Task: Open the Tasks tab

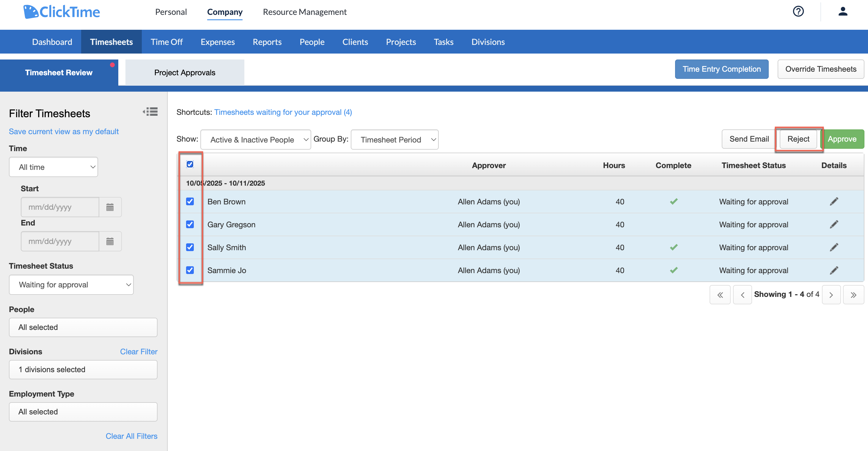Action: click(444, 42)
